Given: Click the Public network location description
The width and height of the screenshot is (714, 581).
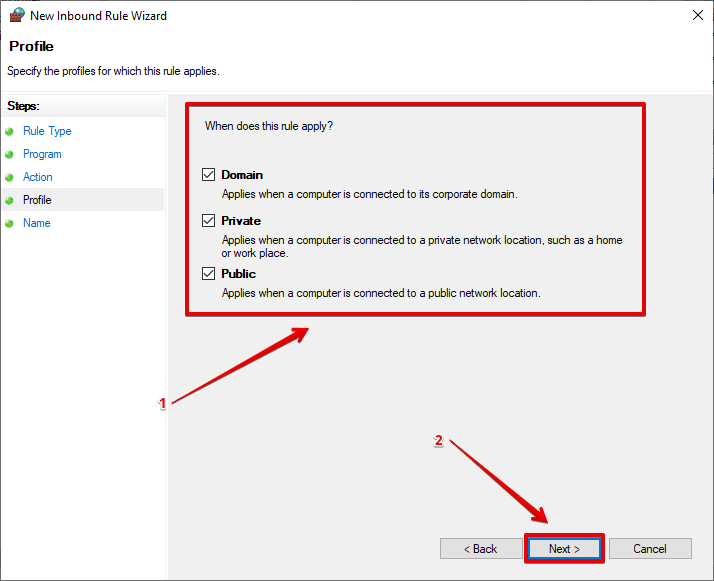Looking at the screenshot, I should point(381,293).
